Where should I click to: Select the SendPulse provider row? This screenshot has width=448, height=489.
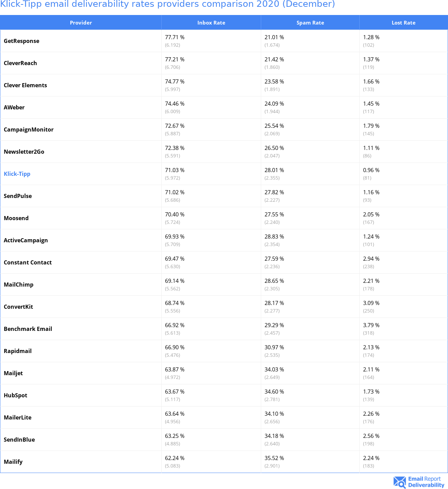[x=18, y=196]
